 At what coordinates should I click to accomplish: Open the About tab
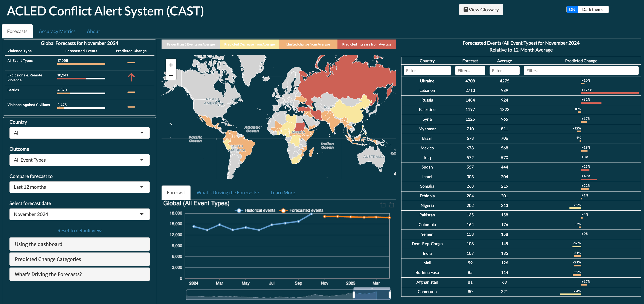(x=93, y=31)
